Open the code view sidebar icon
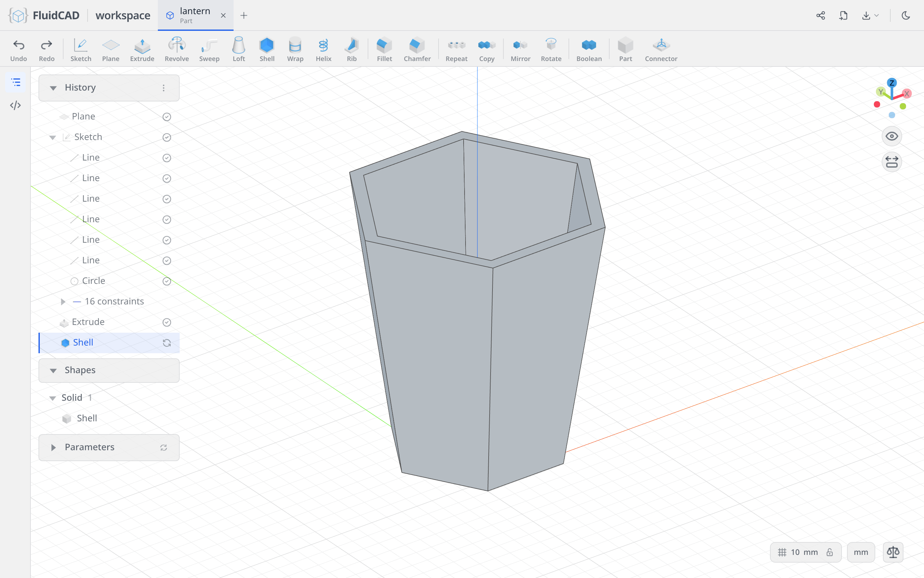This screenshot has height=578, width=924. [x=15, y=105]
